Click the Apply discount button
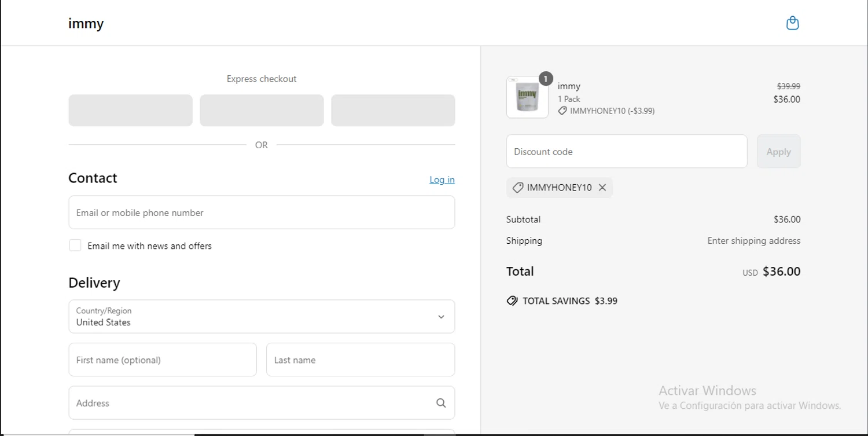Viewport: 868px width, 436px height. coord(778,152)
